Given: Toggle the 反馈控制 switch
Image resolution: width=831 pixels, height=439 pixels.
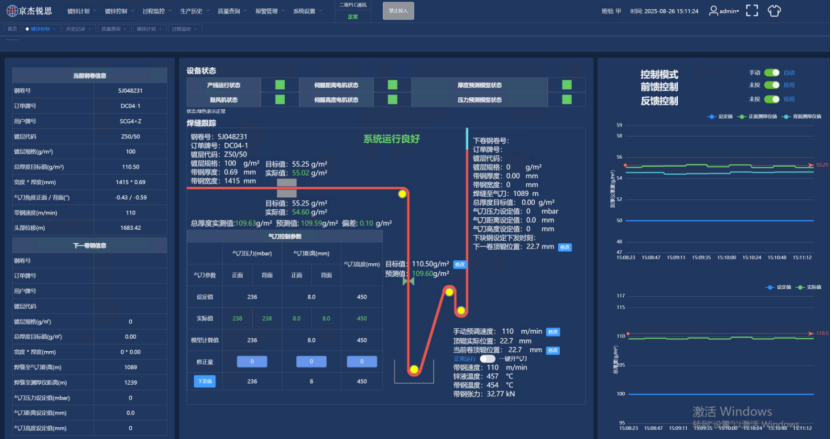Looking at the screenshot, I should (x=771, y=98).
